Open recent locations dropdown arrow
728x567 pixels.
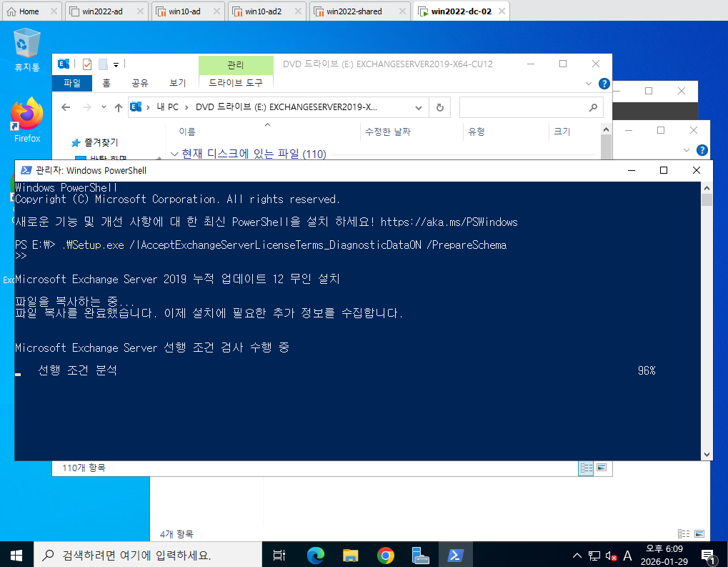point(104,107)
